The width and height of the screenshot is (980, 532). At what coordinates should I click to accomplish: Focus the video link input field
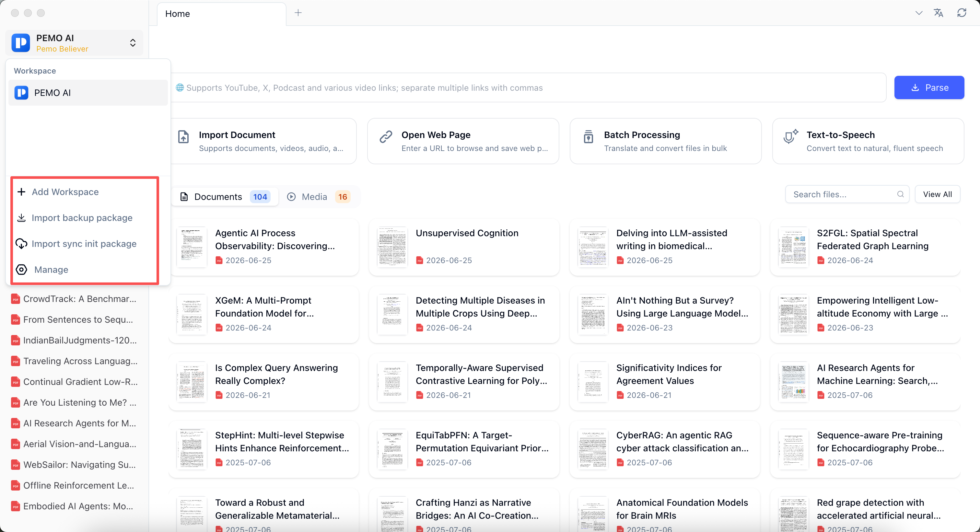coord(528,87)
